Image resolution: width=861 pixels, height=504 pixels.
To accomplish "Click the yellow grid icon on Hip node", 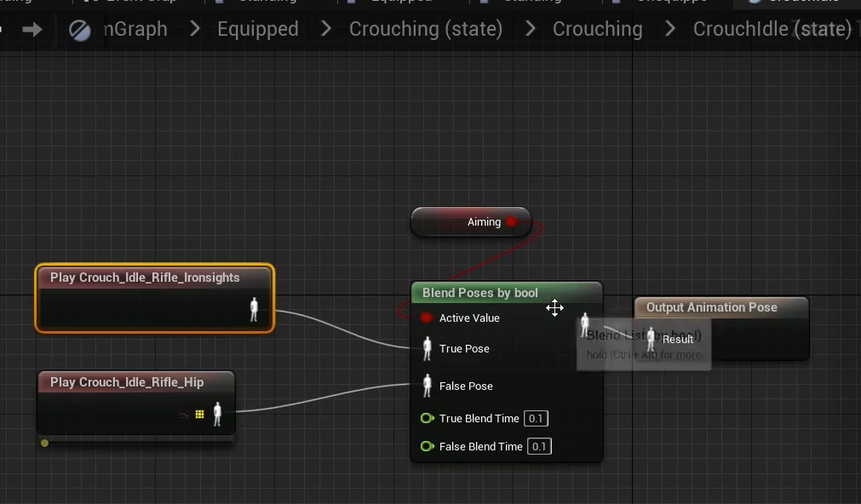I will point(200,414).
